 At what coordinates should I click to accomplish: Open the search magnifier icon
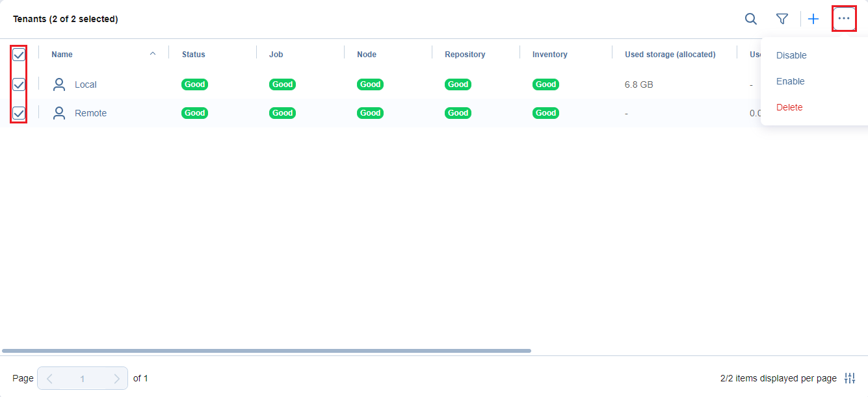(x=750, y=19)
